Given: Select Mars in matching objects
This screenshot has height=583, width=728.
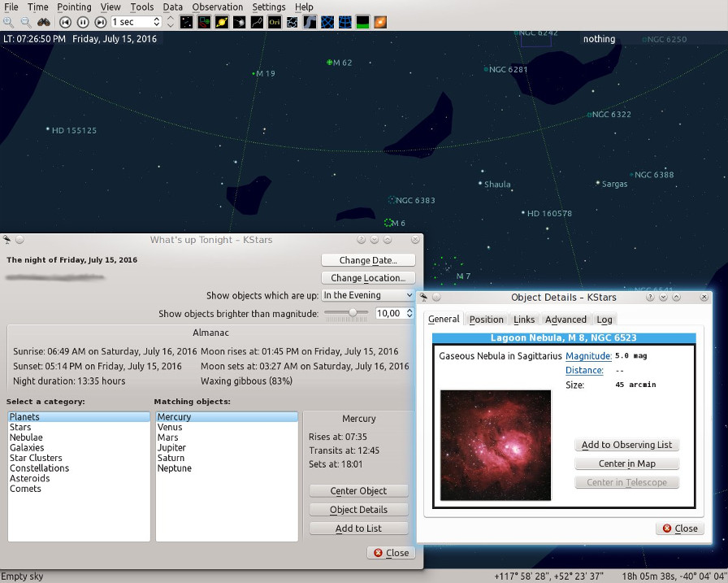Looking at the screenshot, I should tap(227, 437).
